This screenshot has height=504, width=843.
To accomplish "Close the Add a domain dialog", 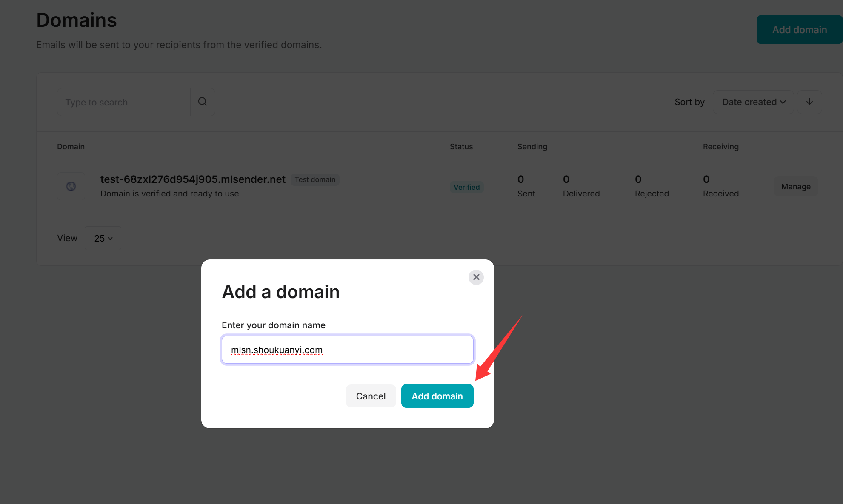I will (x=476, y=277).
